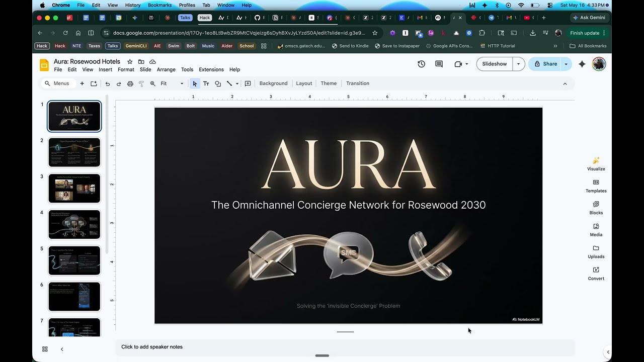Screen dimensions: 644x362
Task: Select the line tool
Action: point(229,83)
